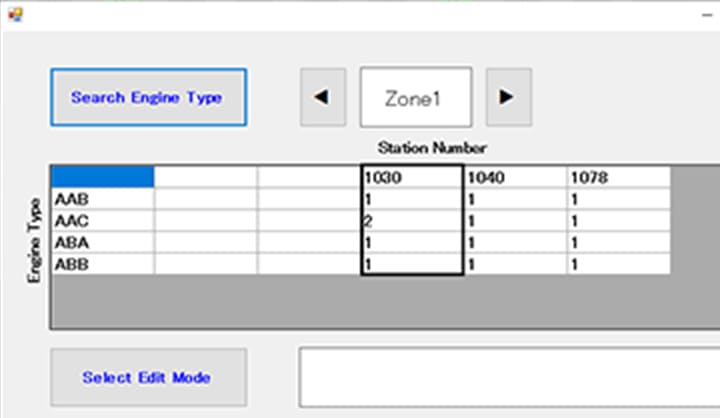Click the empty text box at bottom
This screenshot has width=720, height=418.
[508, 378]
